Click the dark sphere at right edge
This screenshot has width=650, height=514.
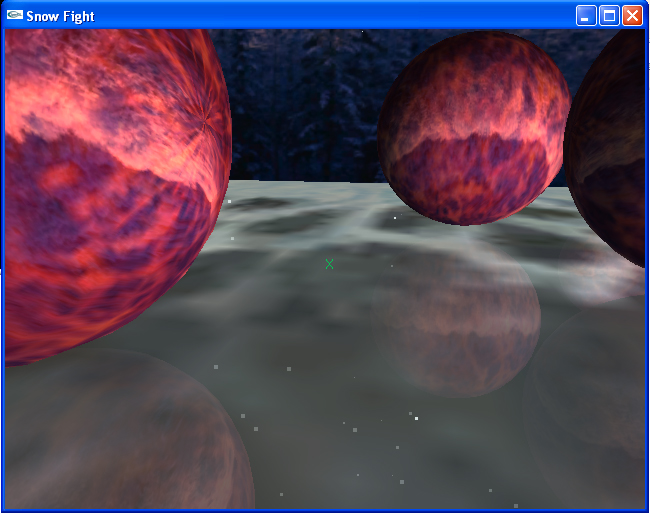click(606, 149)
